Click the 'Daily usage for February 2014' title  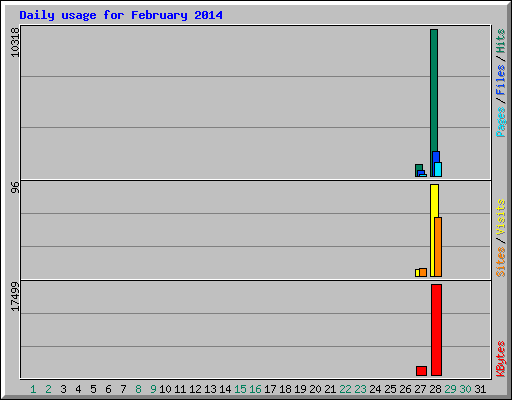121,15
